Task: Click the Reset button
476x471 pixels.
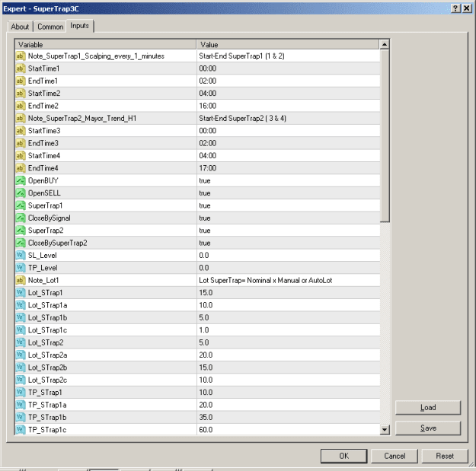Action: (x=445, y=456)
